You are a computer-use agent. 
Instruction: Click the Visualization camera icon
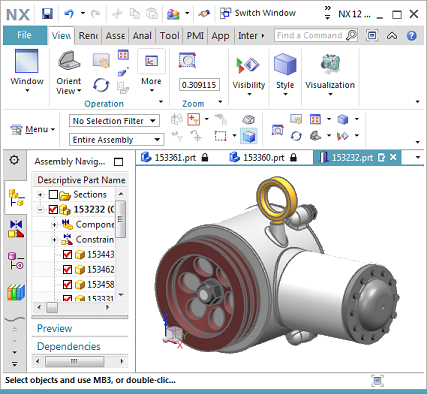point(330,64)
